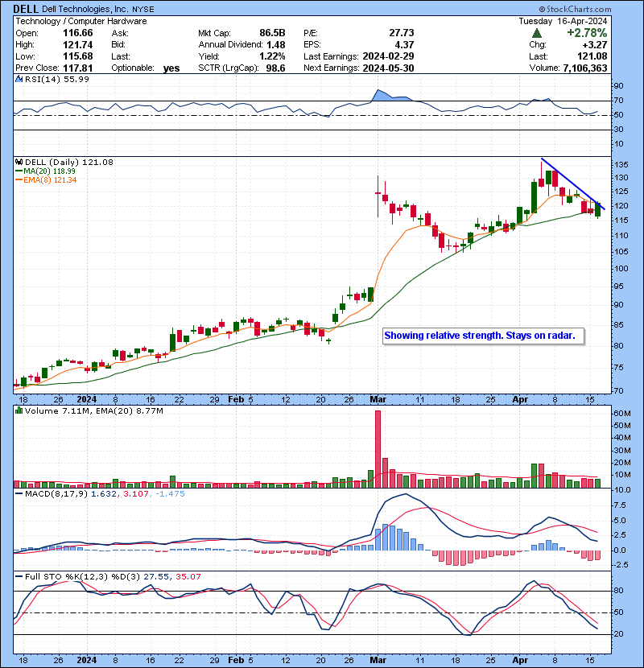644x668 pixels.
Task: Click the +2.78% percent change
Action: click(587, 33)
